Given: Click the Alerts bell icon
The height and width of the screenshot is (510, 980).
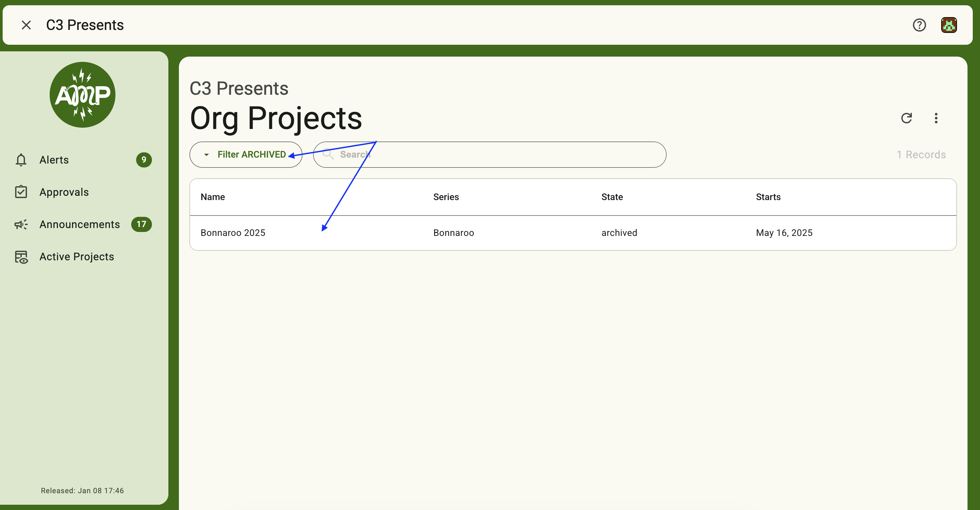Looking at the screenshot, I should click(21, 160).
